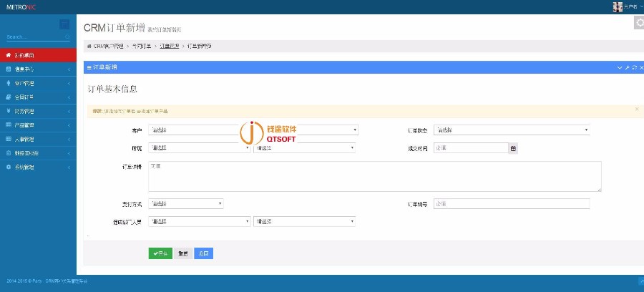Image resolution: width=644 pixels, height=292 pixels.
Task: Click the 订单详情 text area
Action: tap(375, 177)
